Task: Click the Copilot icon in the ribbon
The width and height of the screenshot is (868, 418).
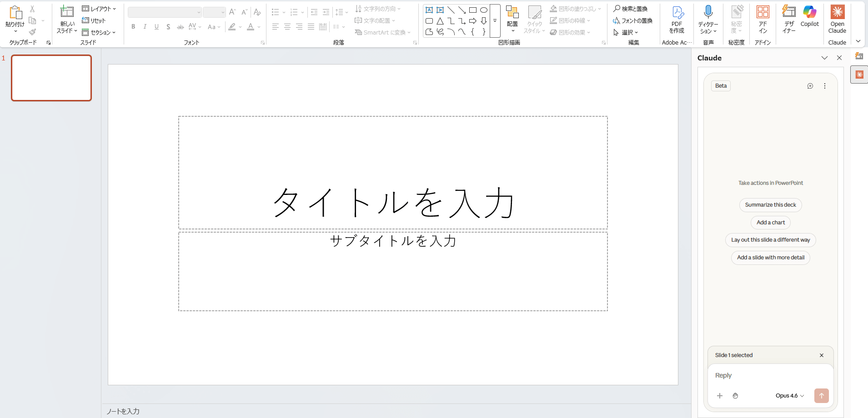Action: pos(809,13)
